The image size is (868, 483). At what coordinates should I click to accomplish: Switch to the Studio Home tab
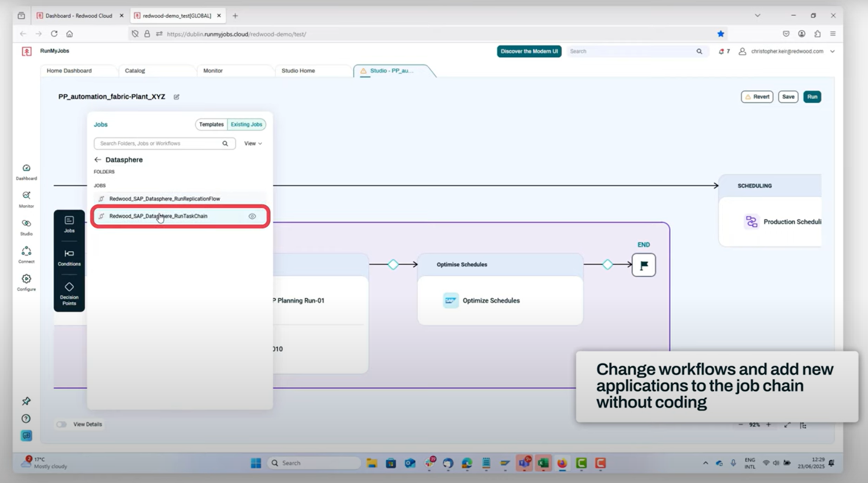coord(298,71)
